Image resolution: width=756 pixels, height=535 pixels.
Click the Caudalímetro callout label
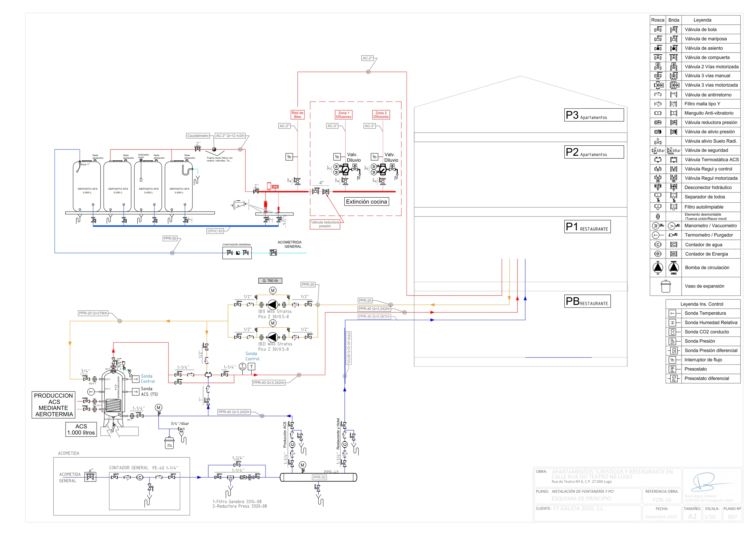click(198, 136)
